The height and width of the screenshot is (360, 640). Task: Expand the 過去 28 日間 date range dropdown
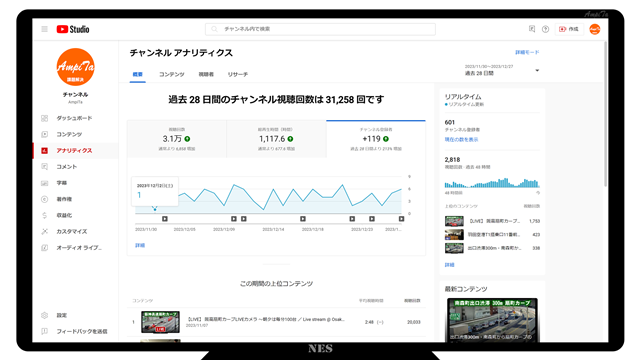(502, 70)
